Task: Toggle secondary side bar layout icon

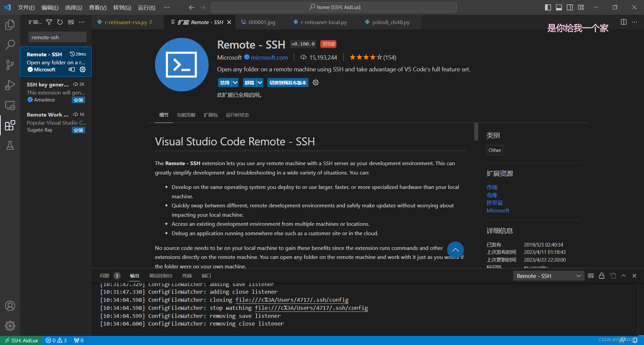Action: [570, 7]
